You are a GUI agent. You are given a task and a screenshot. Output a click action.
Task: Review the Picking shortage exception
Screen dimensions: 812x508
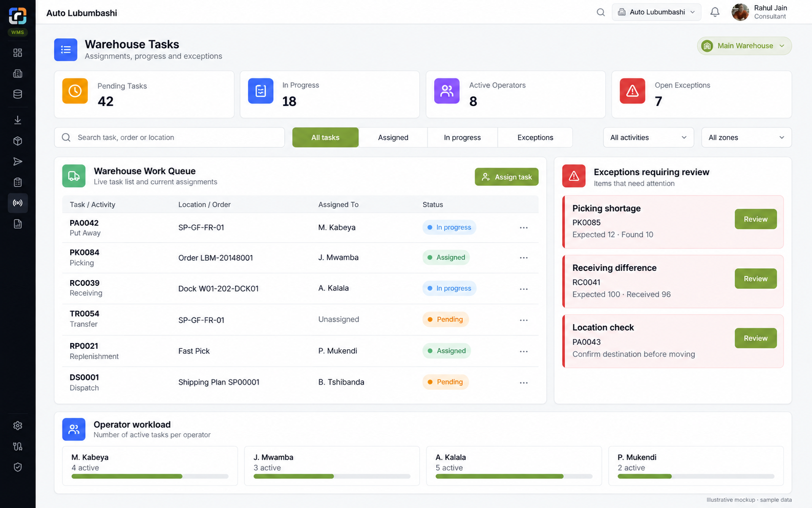[756, 219]
